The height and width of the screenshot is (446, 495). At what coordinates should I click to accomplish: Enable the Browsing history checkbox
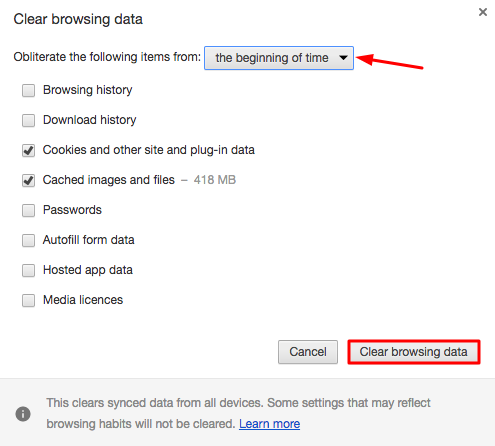click(x=28, y=90)
